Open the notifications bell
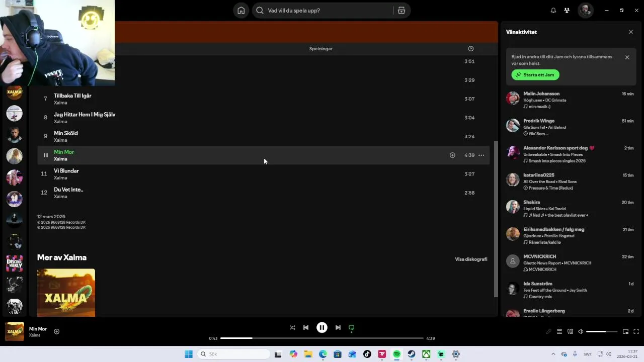Viewport: 644px width, 362px height. click(553, 11)
